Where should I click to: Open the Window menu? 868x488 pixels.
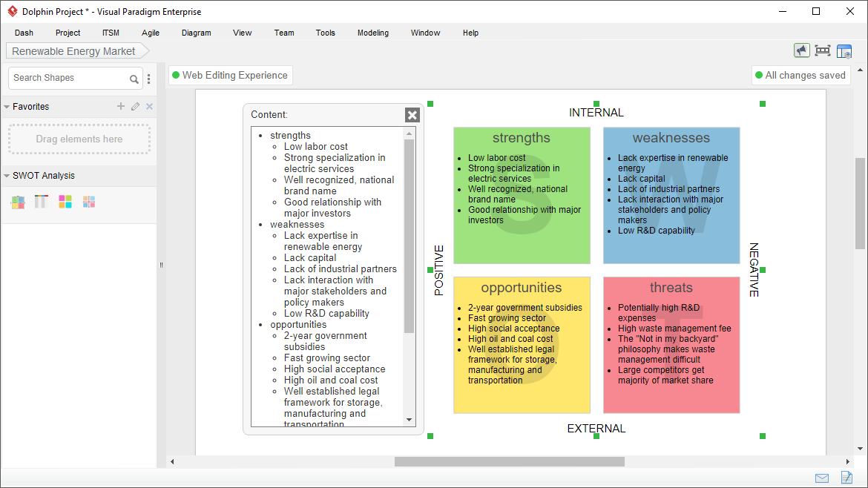tap(425, 33)
